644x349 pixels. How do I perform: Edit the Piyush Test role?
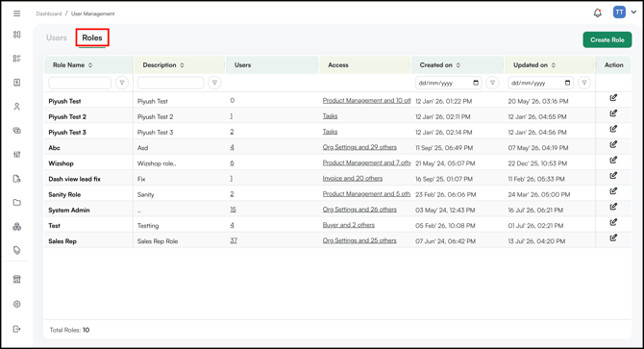click(613, 98)
